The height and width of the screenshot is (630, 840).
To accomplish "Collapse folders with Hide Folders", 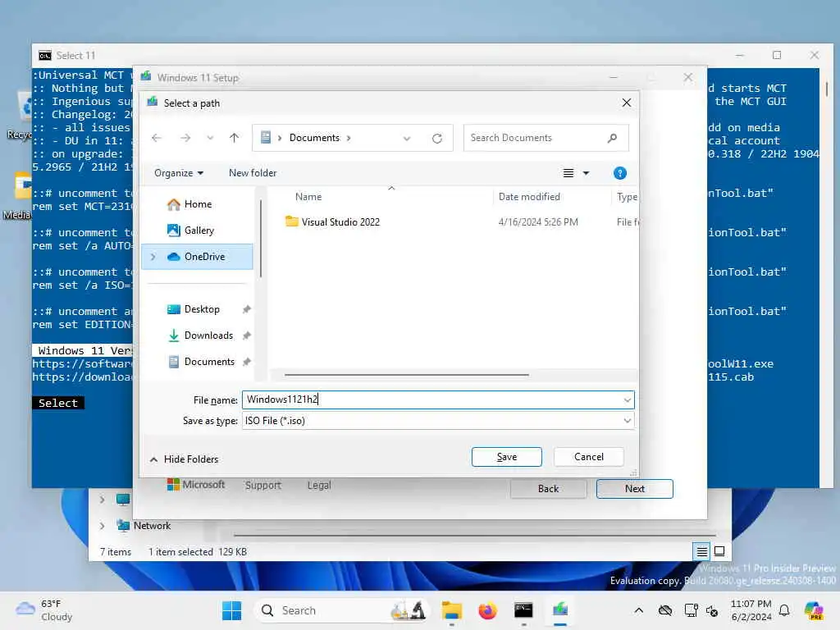I will pos(184,459).
